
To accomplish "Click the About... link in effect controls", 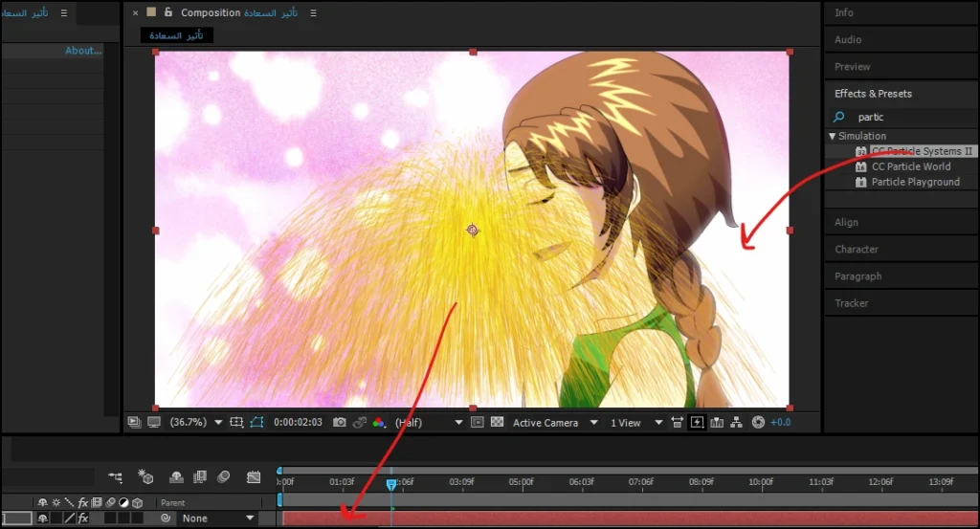I will pos(83,51).
